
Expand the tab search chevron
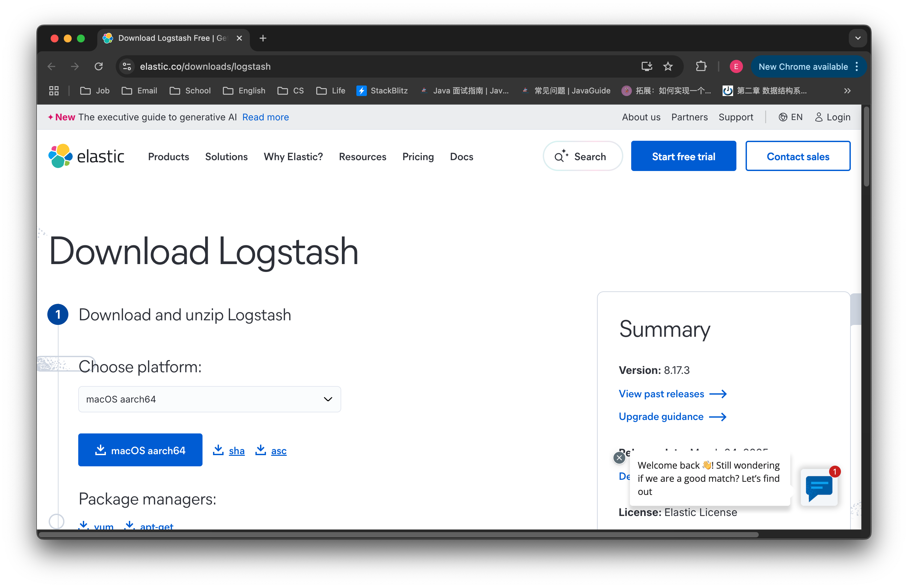tap(858, 38)
